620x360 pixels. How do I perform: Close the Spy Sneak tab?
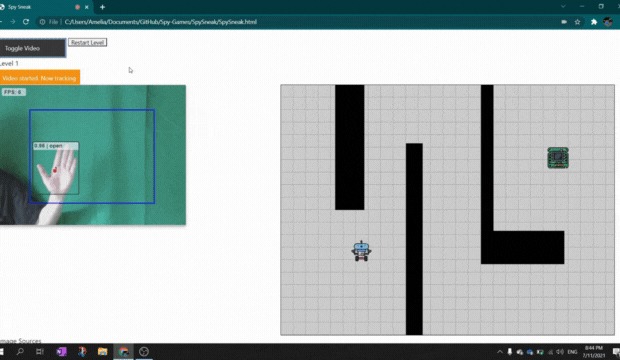point(87,7)
